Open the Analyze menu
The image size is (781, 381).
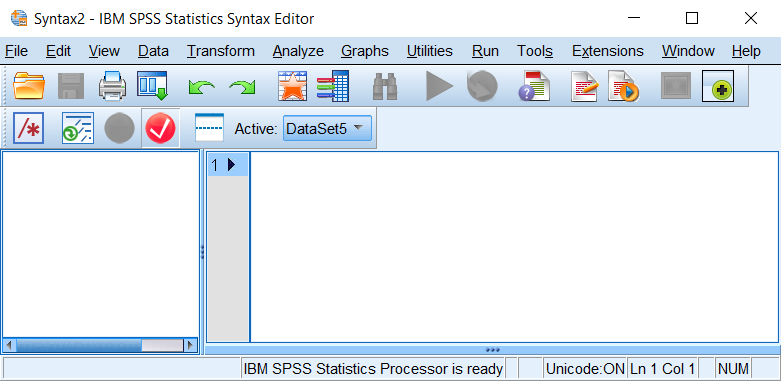click(x=298, y=51)
